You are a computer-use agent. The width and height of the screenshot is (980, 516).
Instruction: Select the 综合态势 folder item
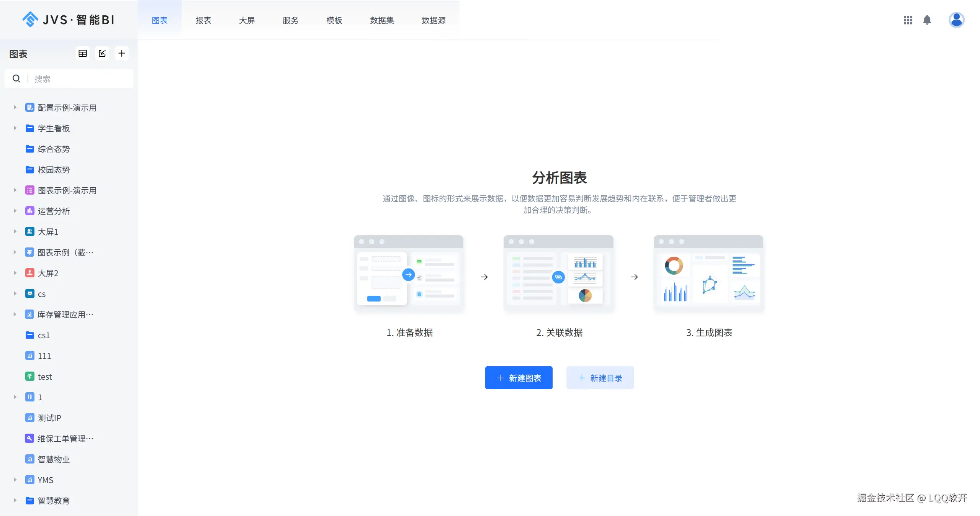pyautogui.click(x=54, y=149)
